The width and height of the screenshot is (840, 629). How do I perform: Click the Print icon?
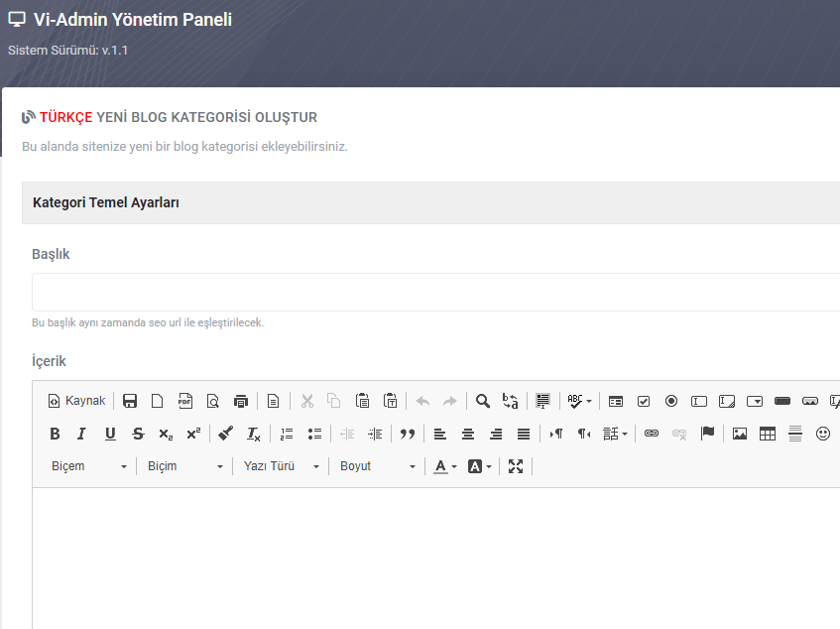(241, 401)
